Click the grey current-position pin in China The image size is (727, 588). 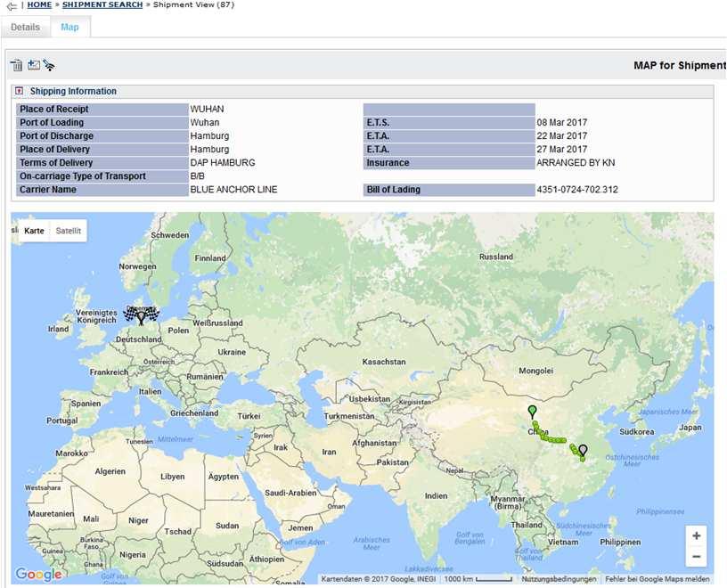pyautogui.click(x=584, y=450)
